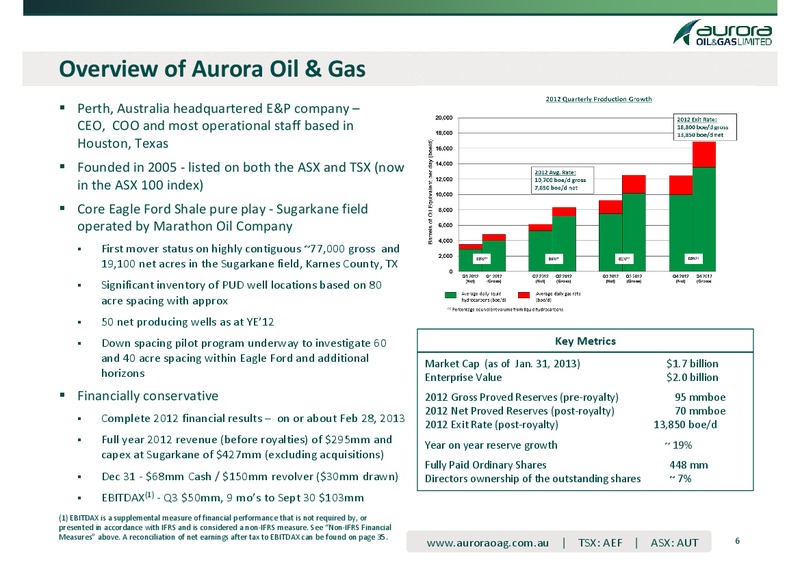Open the www.auroraoag.com.au website link
Screen dimensions: 800x565
point(487,543)
